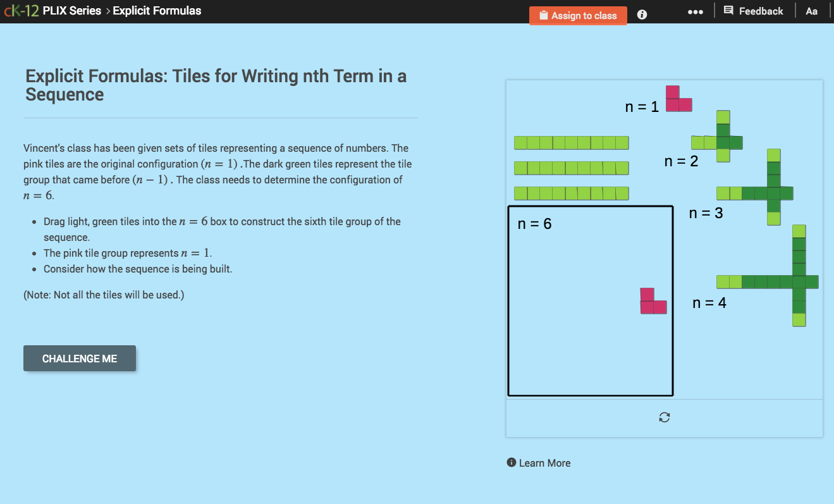Select the top light green tile row
This screenshot has width=834, height=504.
571,143
